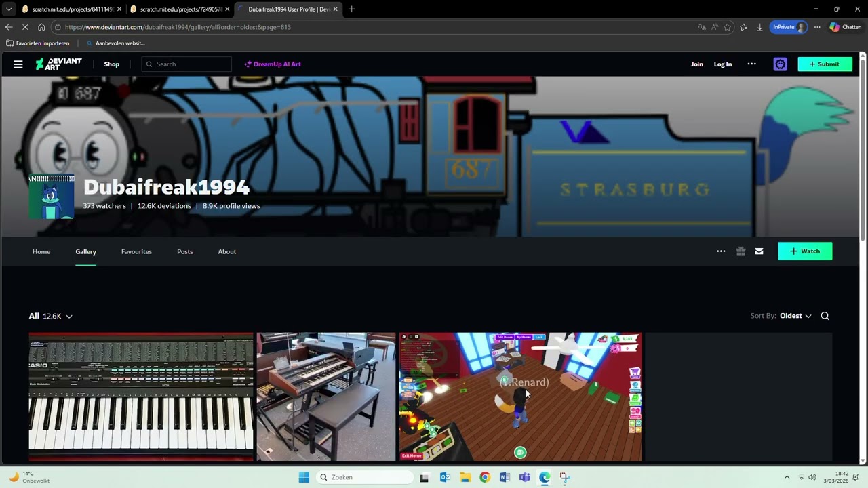Click the volume speaker tray icon
The width and height of the screenshot is (868, 488).
coord(812,477)
